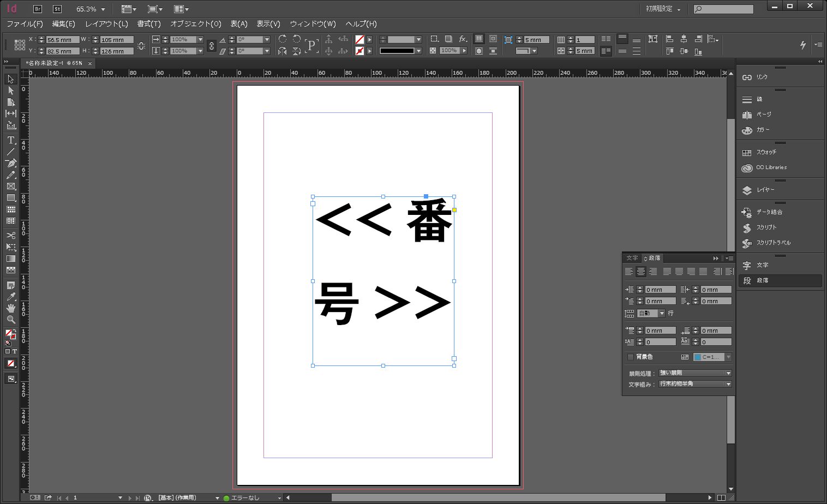
Task: Open the 編集(E) menu
Action: pyautogui.click(x=64, y=24)
